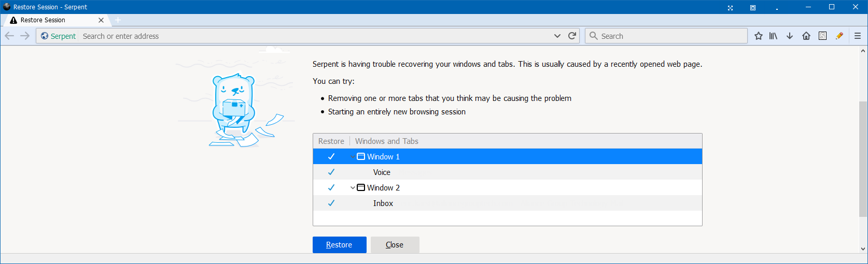Select the Voice tab row
The width and height of the screenshot is (868, 264).
[x=508, y=172]
